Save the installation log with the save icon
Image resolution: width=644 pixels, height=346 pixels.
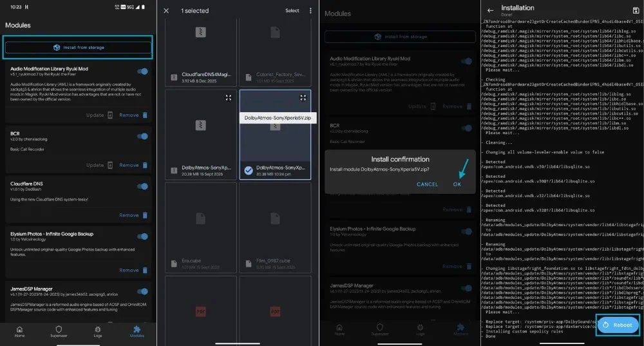coord(636,10)
